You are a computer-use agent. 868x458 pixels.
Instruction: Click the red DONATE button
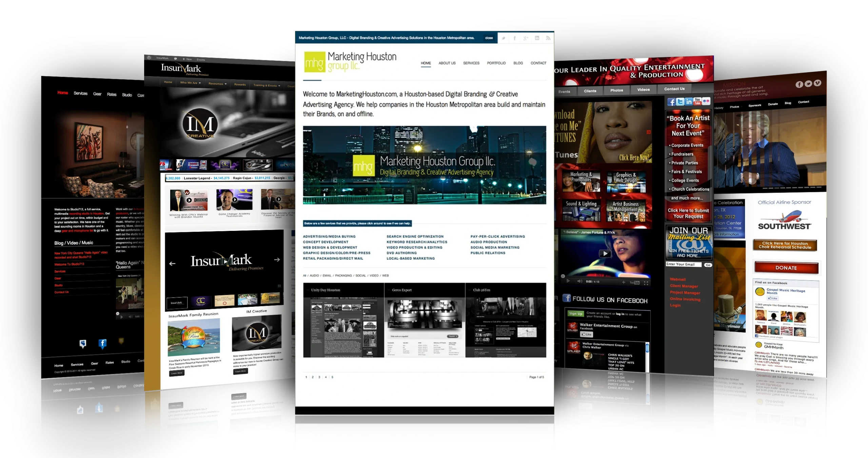[x=786, y=267]
